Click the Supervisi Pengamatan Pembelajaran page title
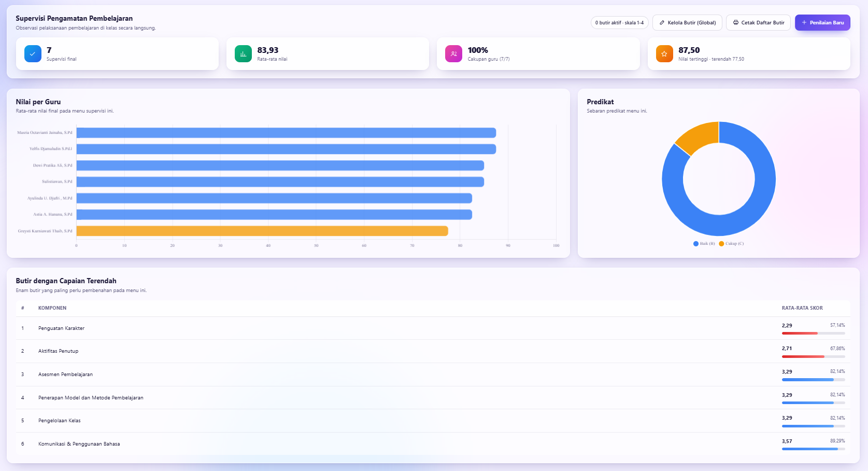 coord(74,19)
